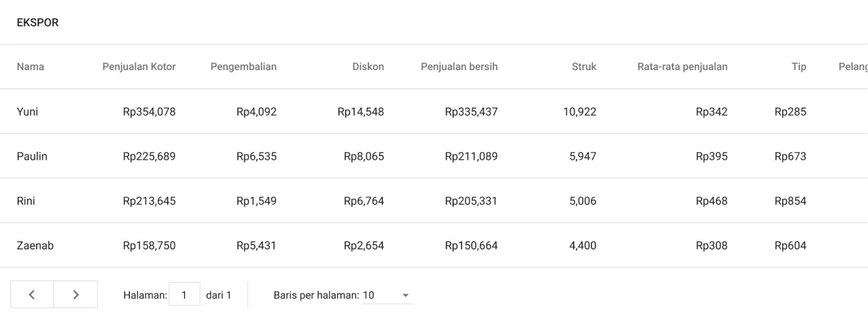This screenshot has height=324, width=868.
Task: Sort by Struk column header
Action: pyautogui.click(x=584, y=67)
